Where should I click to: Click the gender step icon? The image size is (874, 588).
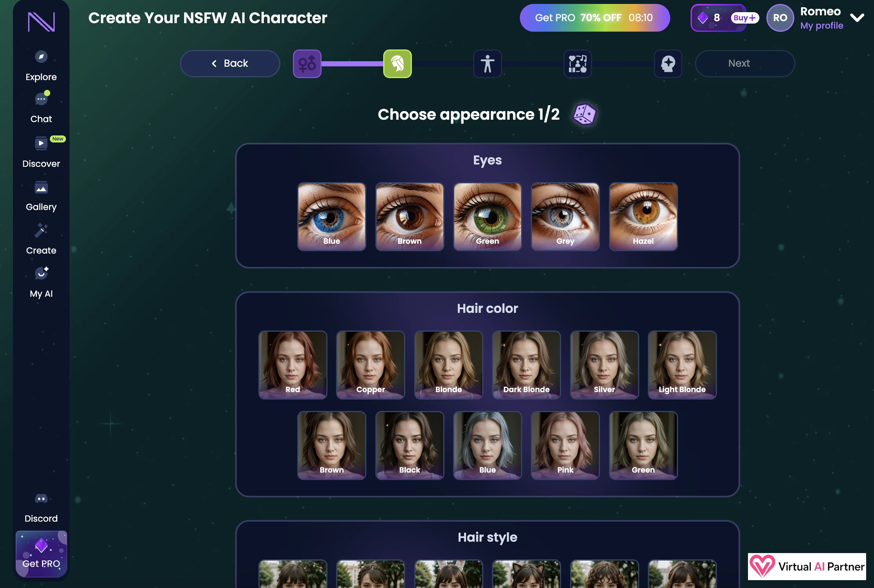307,64
